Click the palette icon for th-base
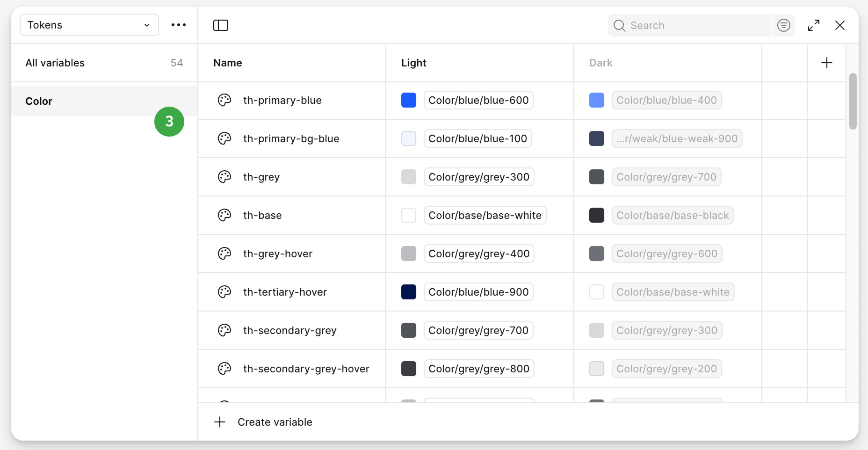The image size is (868, 450). coord(224,215)
